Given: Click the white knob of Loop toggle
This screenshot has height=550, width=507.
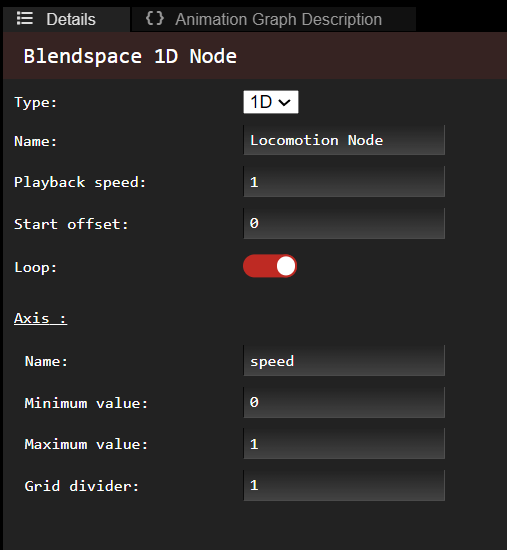Looking at the screenshot, I should 286,266.
